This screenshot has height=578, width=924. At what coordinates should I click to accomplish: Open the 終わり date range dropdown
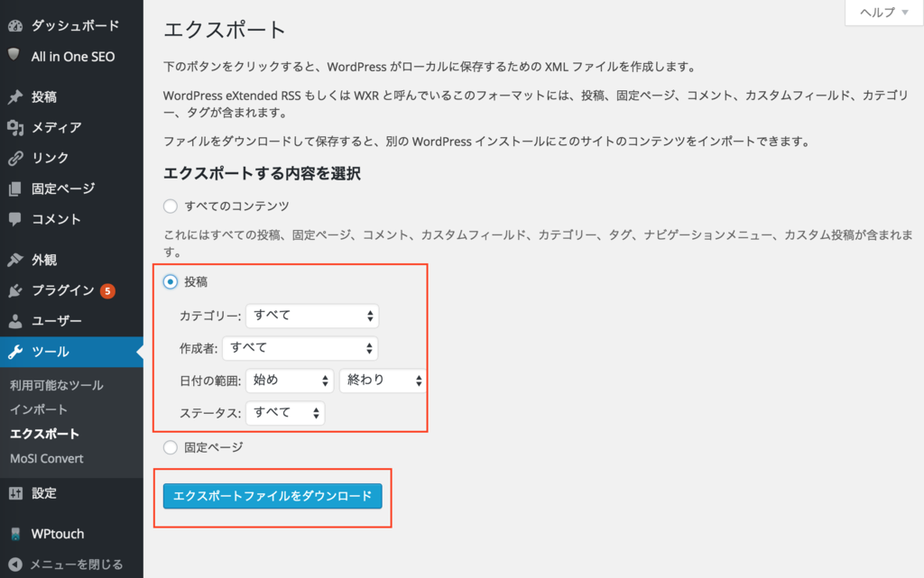pyautogui.click(x=383, y=381)
